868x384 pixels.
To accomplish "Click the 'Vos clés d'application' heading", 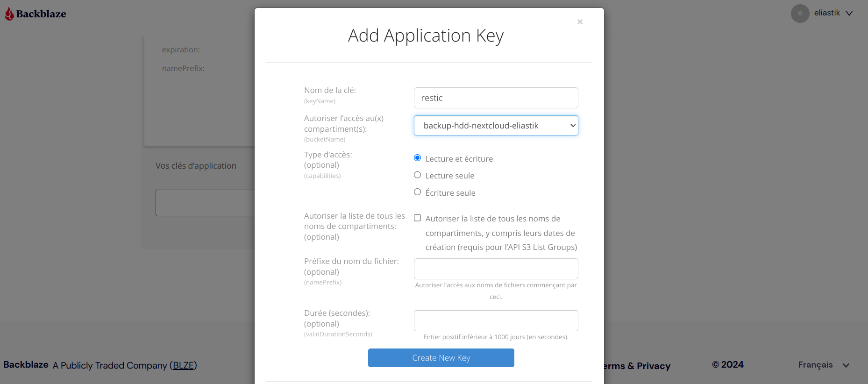I will (x=196, y=166).
